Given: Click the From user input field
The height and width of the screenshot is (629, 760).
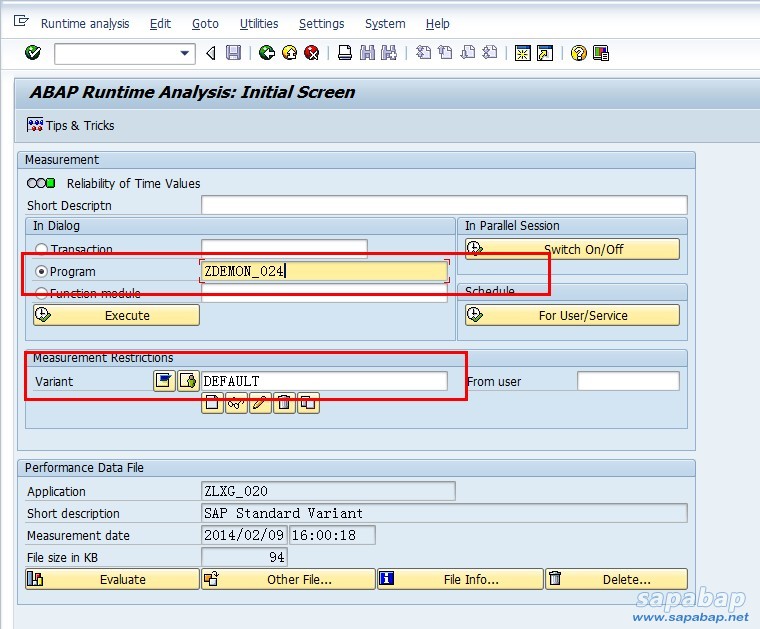Looking at the screenshot, I should click(628, 381).
